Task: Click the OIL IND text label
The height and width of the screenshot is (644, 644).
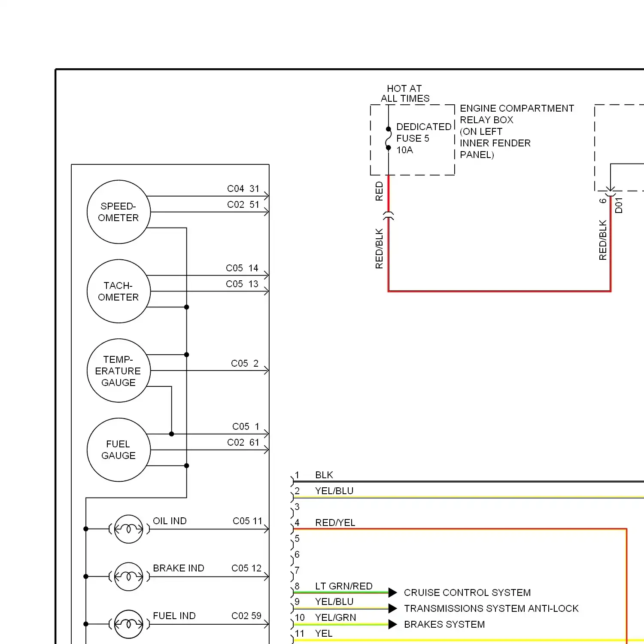Action: pos(170,521)
